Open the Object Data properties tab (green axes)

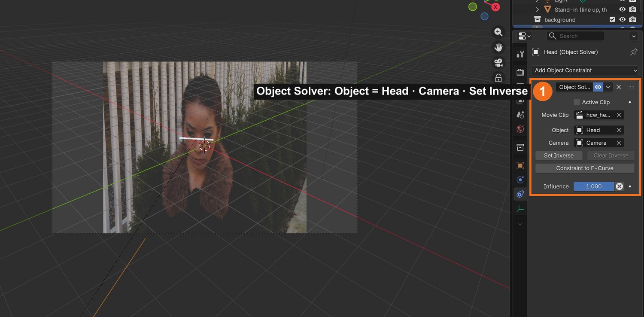(520, 209)
